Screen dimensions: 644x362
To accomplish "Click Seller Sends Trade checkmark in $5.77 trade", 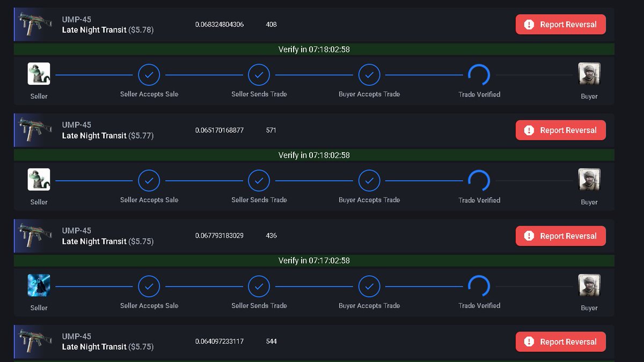I will coord(259,181).
